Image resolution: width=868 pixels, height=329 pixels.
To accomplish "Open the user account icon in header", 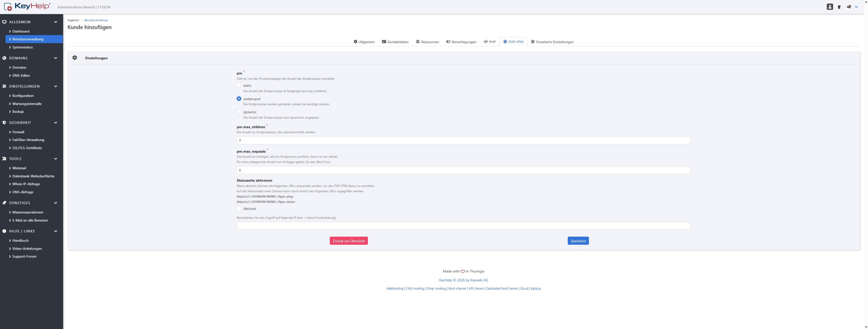I will [830, 7].
